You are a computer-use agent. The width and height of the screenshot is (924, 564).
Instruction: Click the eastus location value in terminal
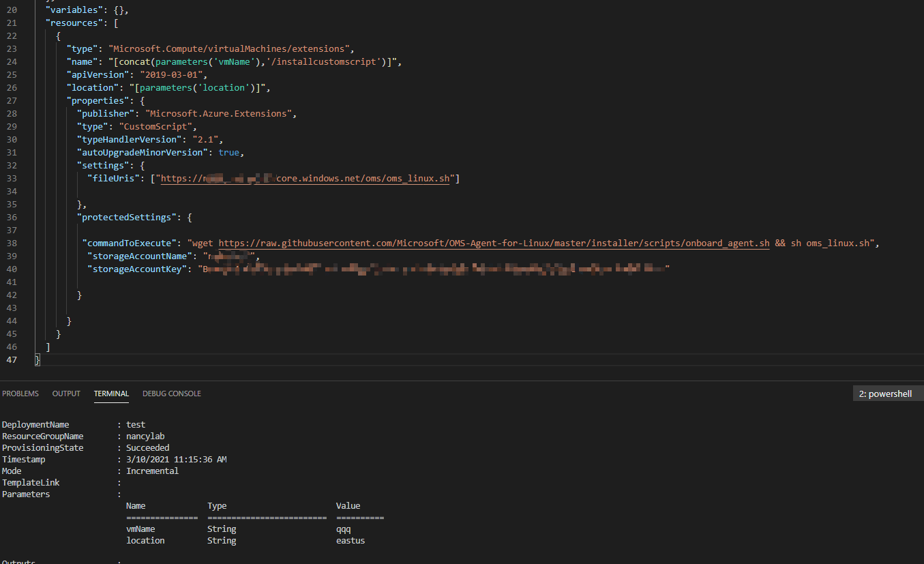tap(350, 541)
